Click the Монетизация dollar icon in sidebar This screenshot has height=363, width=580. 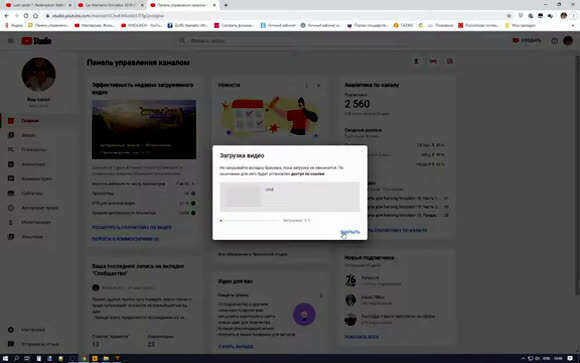pyautogui.click(x=11, y=222)
